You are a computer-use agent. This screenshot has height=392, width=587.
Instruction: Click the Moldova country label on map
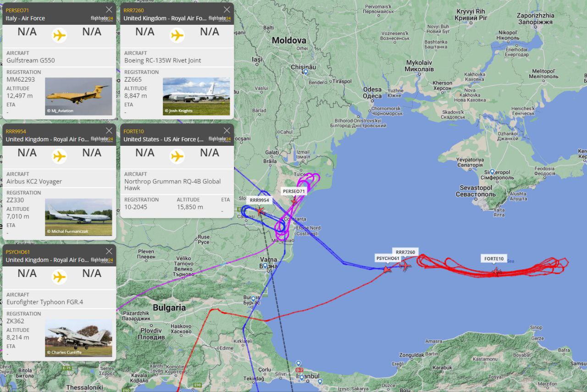[x=289, y=41]
